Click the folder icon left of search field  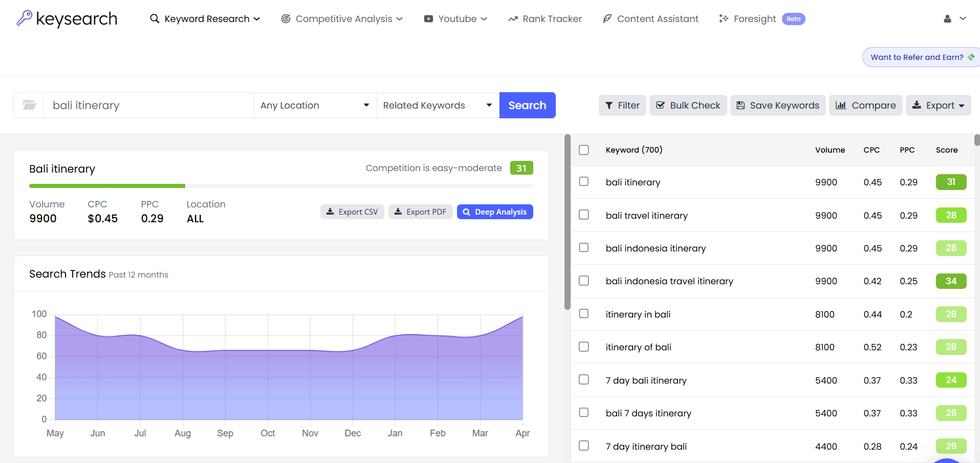[29, 105]
